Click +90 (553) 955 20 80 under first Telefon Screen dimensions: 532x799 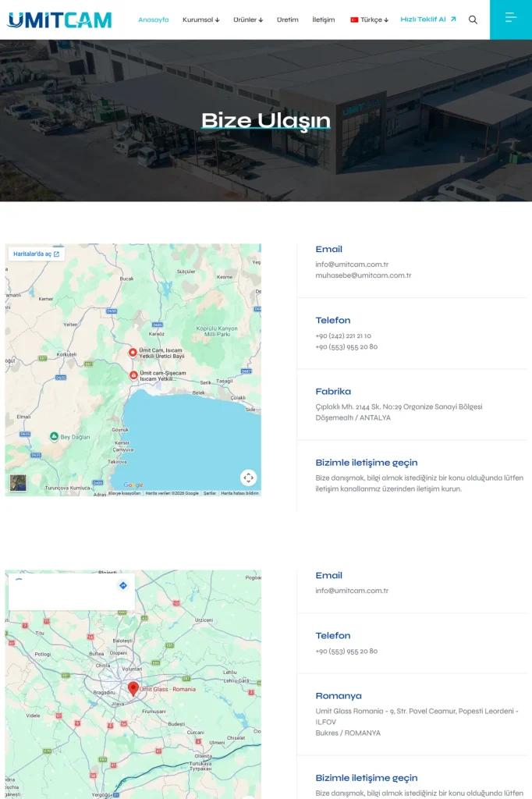click(x=346, y=346)
